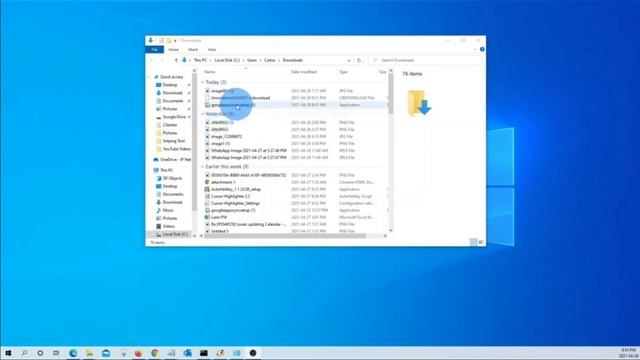
Task: Click the horizontal scrollbar under the file list
Action: pos(285,236)
